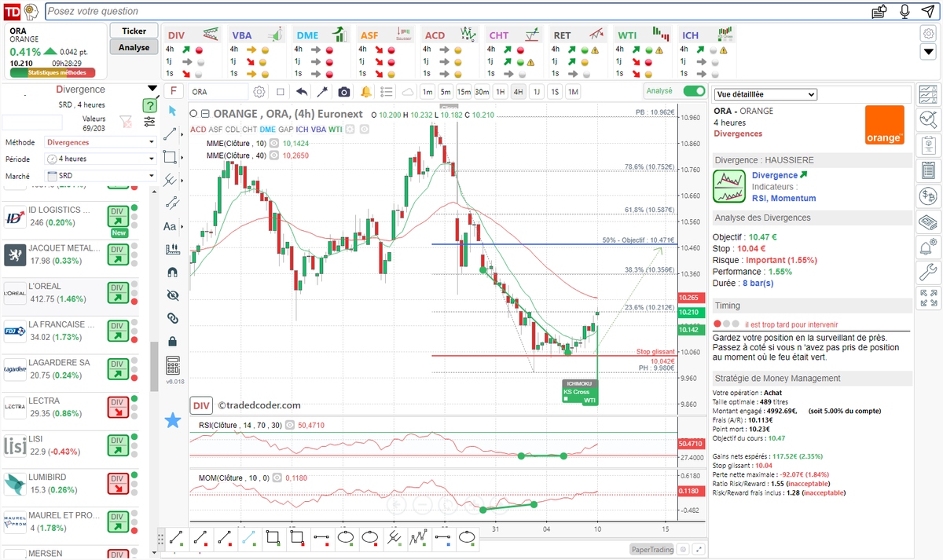Click the green question mark help icon
This screenshot has height=560, width=943.
pos(149,105)
